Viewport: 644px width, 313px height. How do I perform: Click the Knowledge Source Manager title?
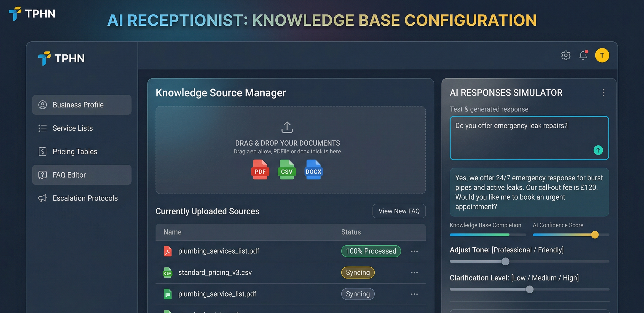[x=221, y=93]
